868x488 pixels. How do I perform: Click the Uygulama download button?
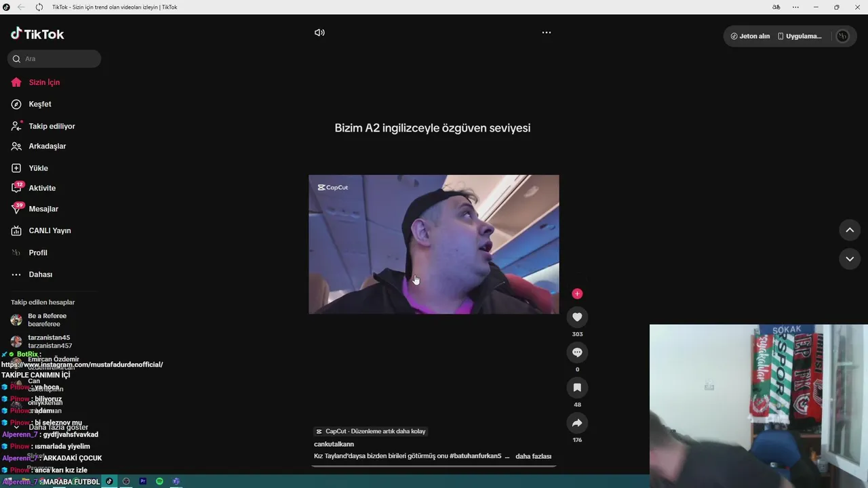[800, 37]
